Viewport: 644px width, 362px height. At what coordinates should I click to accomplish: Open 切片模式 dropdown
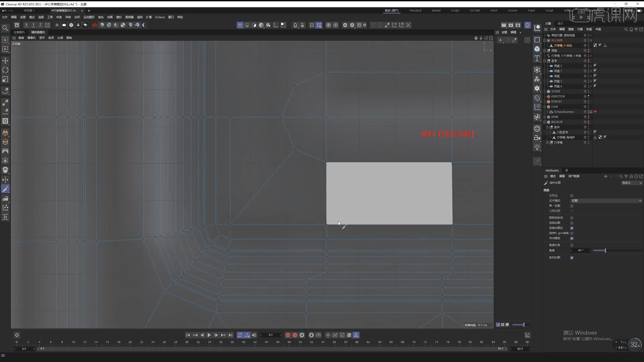[x=606, y=201]
